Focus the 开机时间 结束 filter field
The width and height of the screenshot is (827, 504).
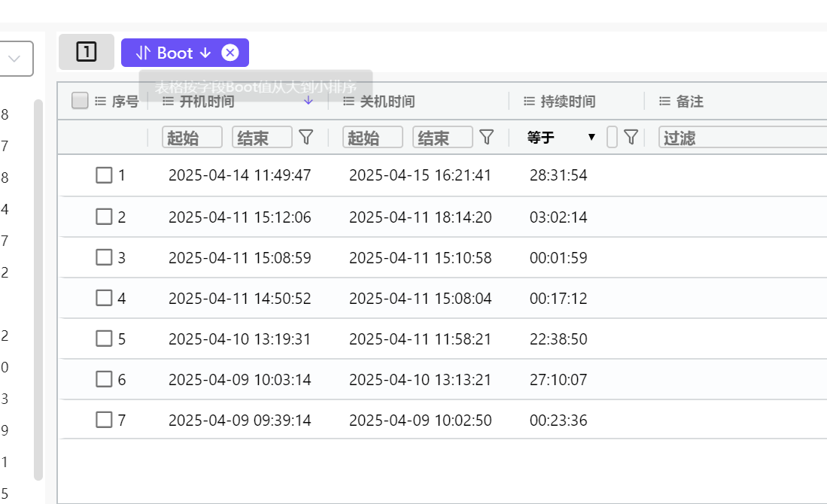(x=262, y=138)
